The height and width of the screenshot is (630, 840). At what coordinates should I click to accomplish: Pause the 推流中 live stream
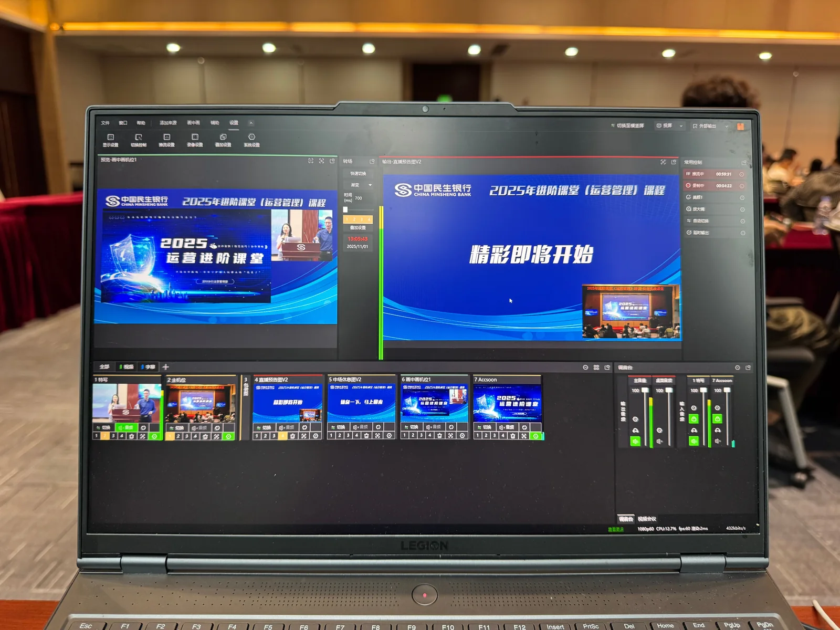pyautogui.click(x=688, y=174)
